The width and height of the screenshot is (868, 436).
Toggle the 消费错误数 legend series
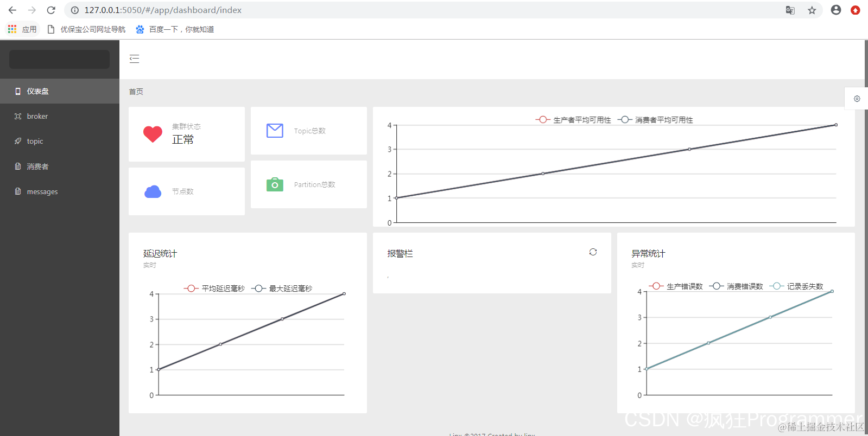point(736,286)
